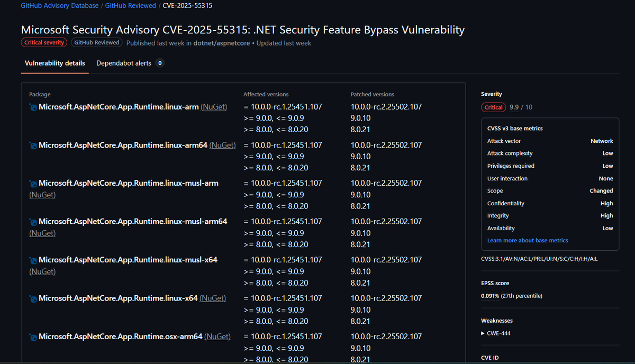The width and height of the screenshot is (635, 364).
Task: Click the User interaction None row
Action: (550, 179)
